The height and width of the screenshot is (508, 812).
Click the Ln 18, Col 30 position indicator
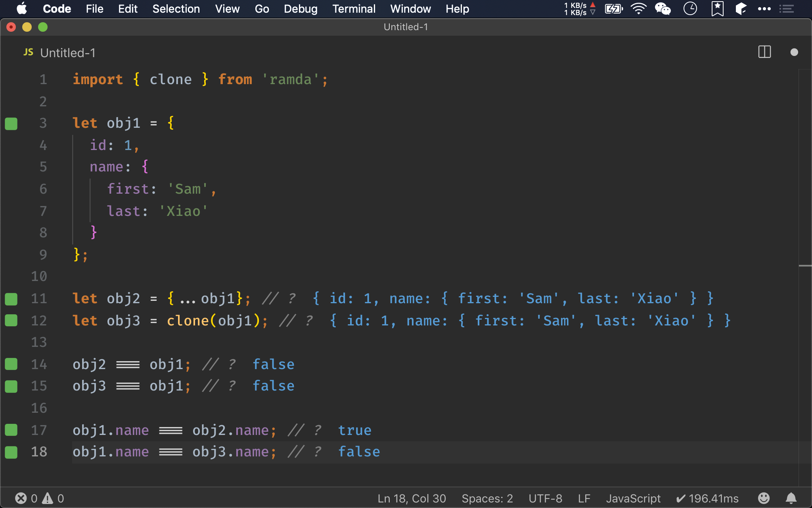pos(412,498)
